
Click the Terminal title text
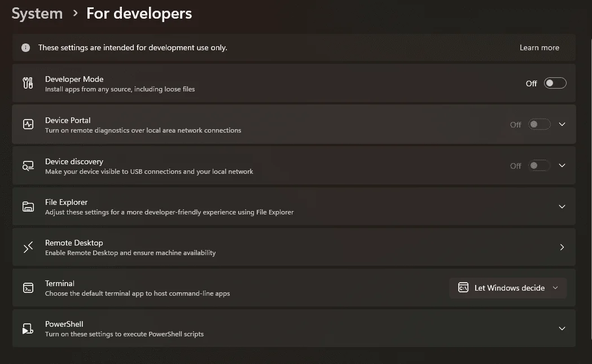pos(60,283)
